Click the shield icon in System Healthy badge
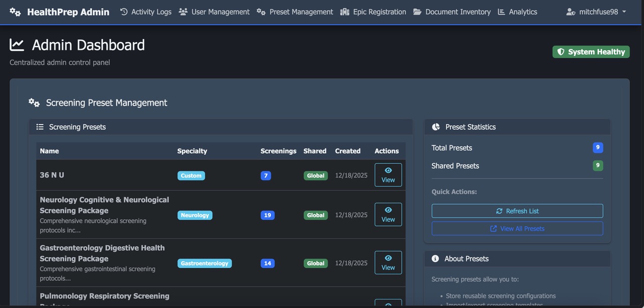Image resolution: width=644 pixels, height=308 pixels. click(x=560, y=51)
